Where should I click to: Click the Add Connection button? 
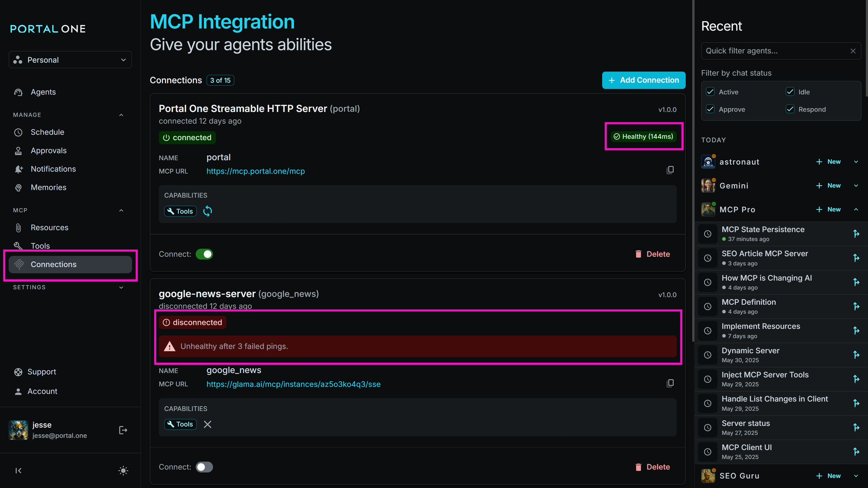tap(643, 80)
